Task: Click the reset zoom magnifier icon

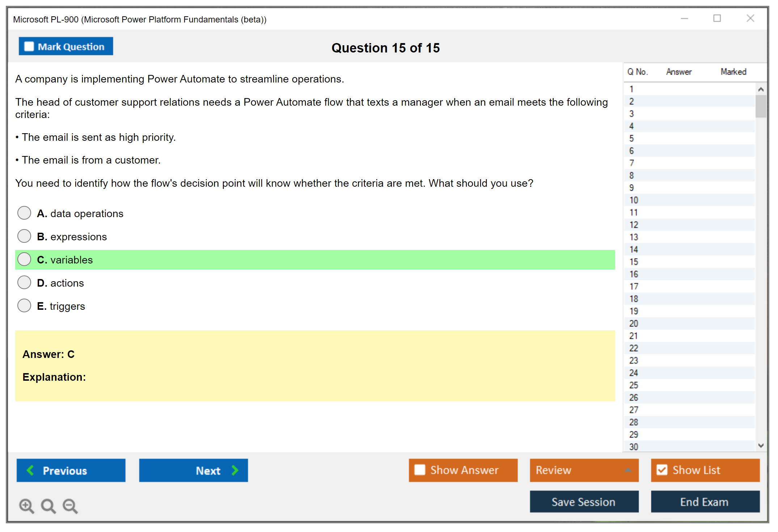Action: [x=48, y=506]
